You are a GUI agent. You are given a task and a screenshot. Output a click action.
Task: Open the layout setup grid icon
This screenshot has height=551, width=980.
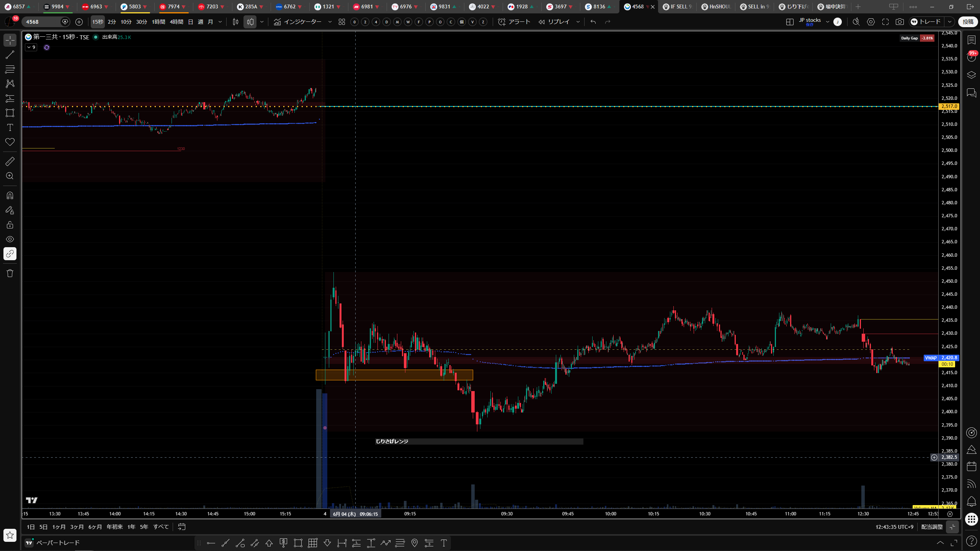[x=789, y=22]
